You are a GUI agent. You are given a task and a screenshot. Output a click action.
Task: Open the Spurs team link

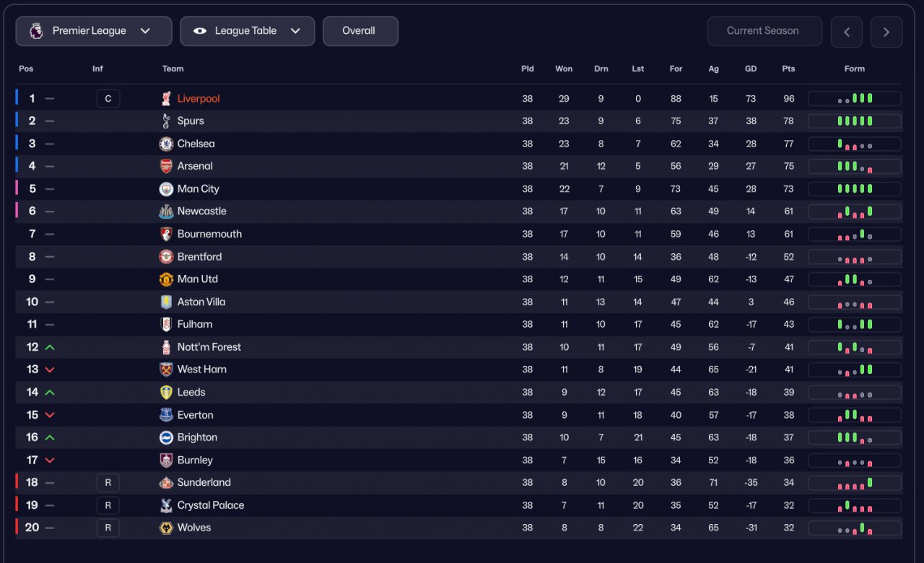click(191, 121)
